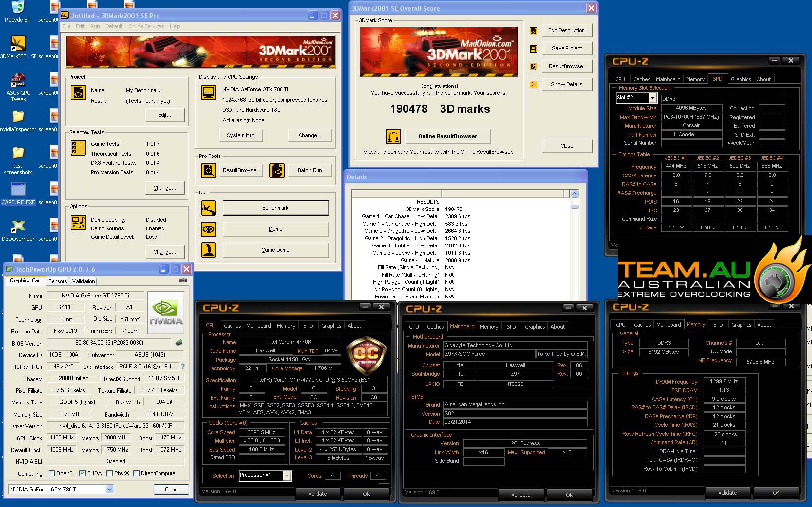Viewport: 812px width, 507px height.
Task: Switch to the Validation tab in GPU-Z
Action: [84, 281]
